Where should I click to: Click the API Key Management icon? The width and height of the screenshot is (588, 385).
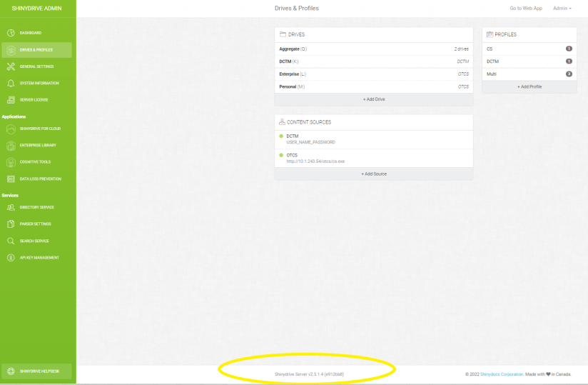point(11,258)
